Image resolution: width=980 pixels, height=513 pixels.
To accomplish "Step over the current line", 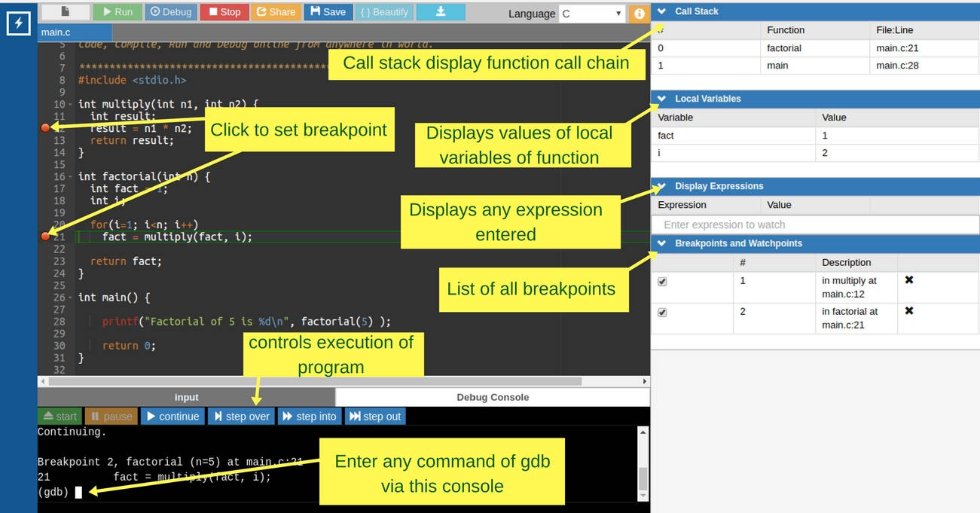I will pos(241,416).
